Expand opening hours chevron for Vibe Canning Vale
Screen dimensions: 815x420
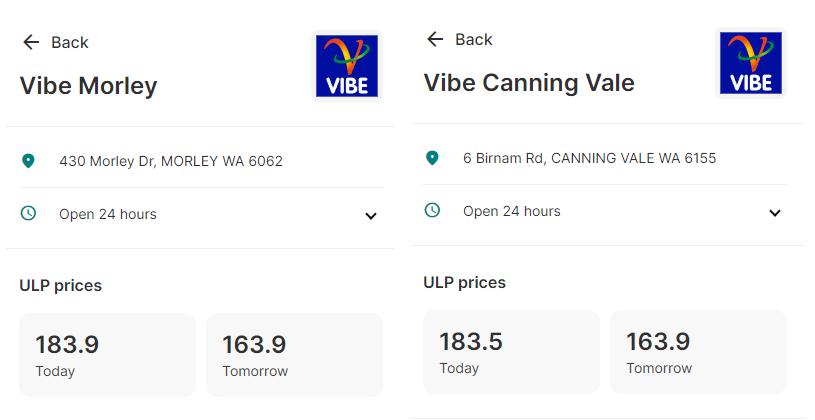coord(774,213)
